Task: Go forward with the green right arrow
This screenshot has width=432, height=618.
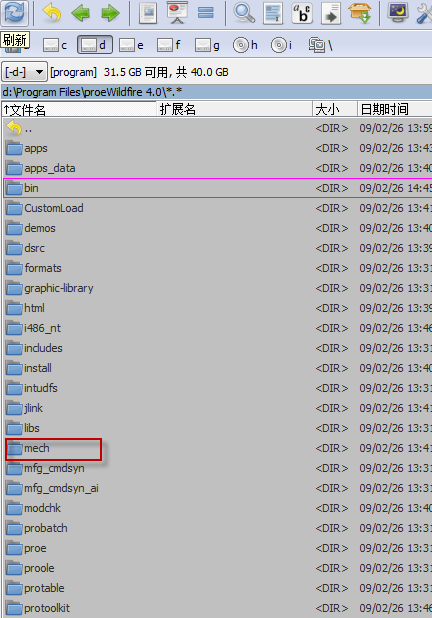Action: coord(110,13)
